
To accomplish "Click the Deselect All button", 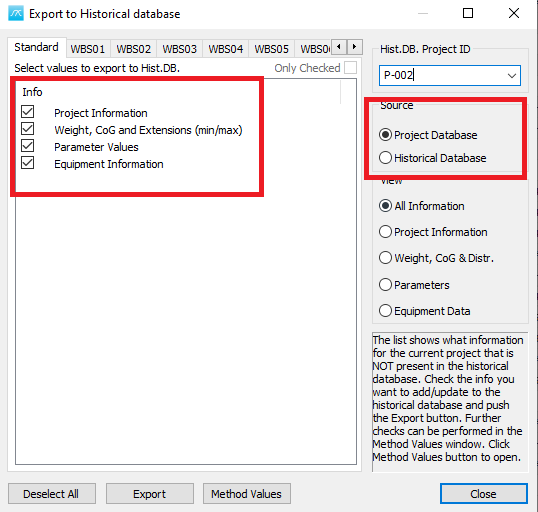I will [52, 493].
